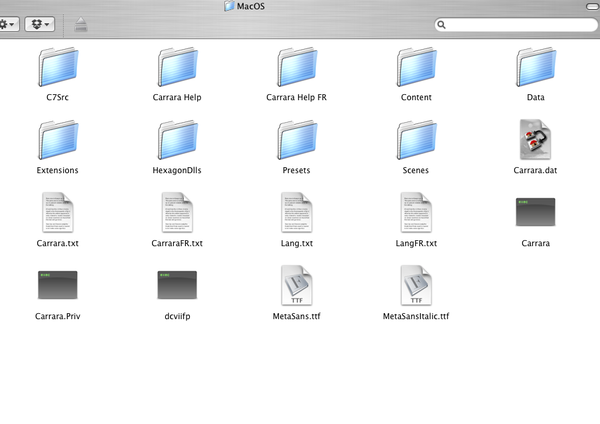Click the 'Extensions' folder name text
Image resolution: width=600 pixels, height=424 pixels.
click(x=57, y=170)
